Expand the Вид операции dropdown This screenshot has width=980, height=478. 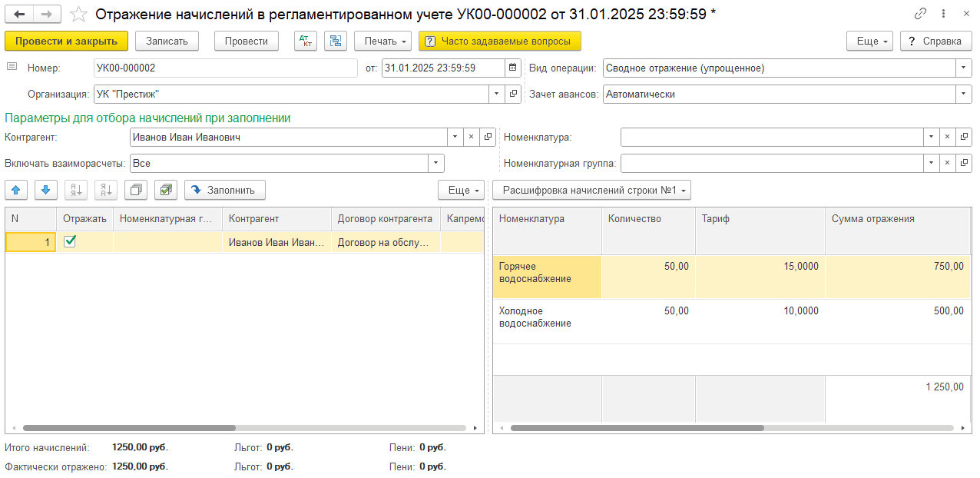coord(964,68)
